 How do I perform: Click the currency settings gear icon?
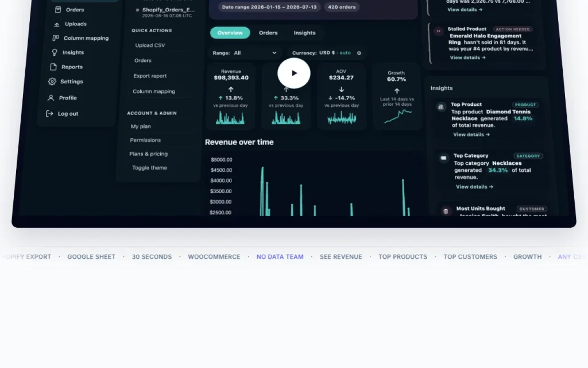point(359,53)
